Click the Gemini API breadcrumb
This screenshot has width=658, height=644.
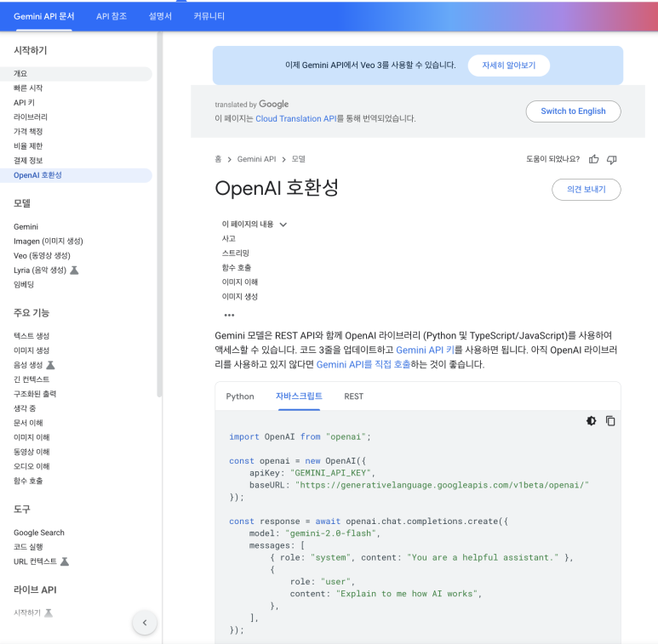tap(256, 159)
